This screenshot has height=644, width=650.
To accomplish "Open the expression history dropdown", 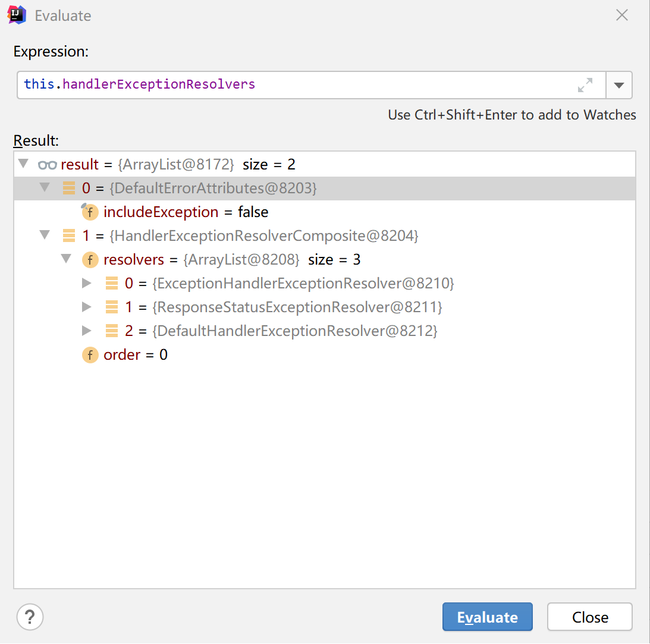I will 619,85.
